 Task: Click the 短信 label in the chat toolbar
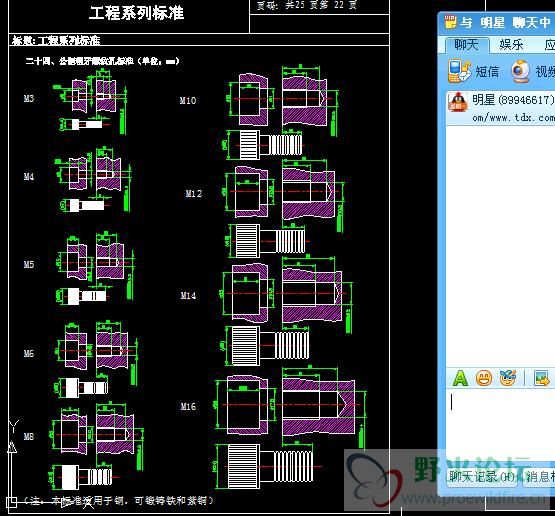click(x=487, y=71)
